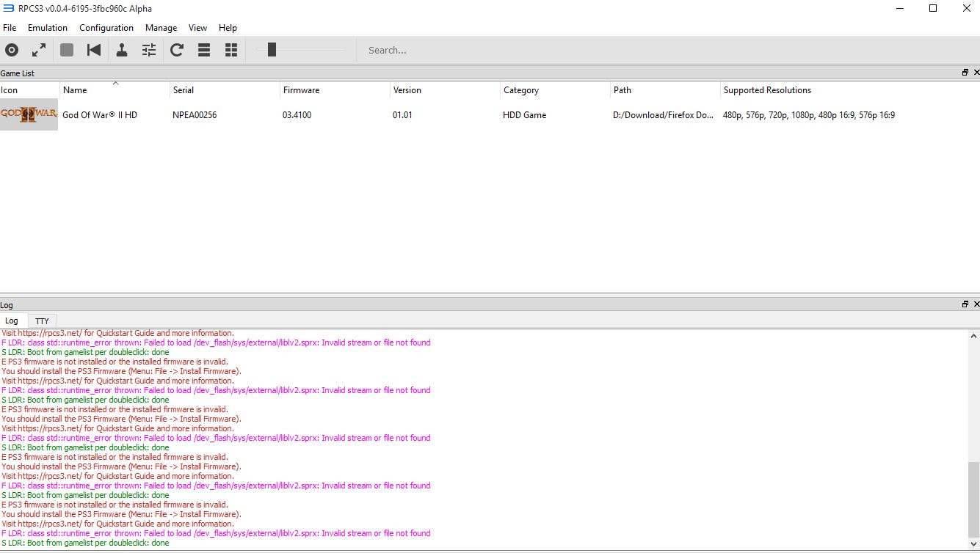The height and width of the screenshot is (553, 980).
Task: Adjust the icon size slider
Action: tap(272, 50)
